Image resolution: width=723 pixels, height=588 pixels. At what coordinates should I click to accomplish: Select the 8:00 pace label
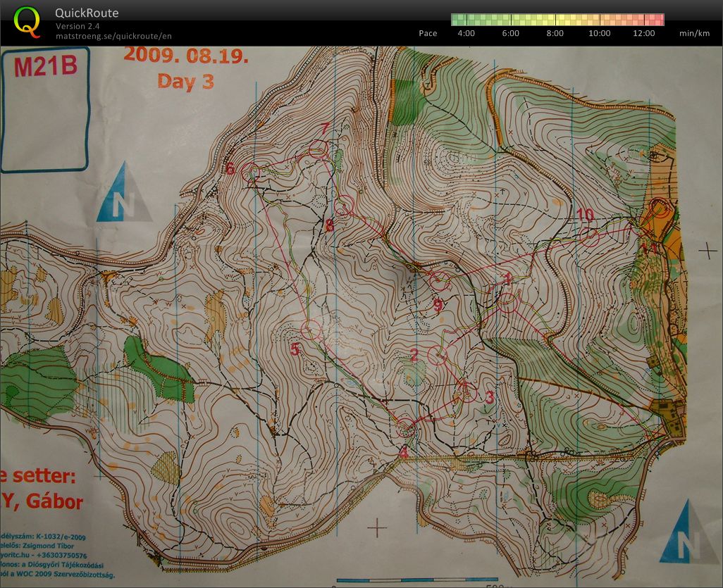pyautogui.click(x=555, y=33)
